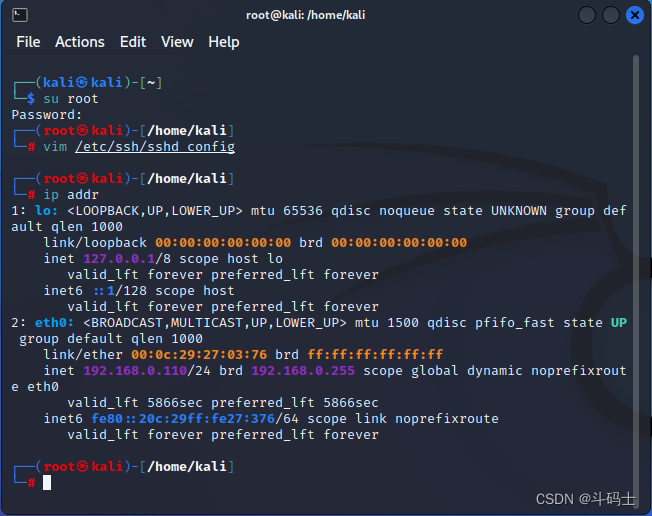Image resolution: width=652 pixels, height=516 pixels.
Task: Open the Edit menu
Action: (133, 42)
